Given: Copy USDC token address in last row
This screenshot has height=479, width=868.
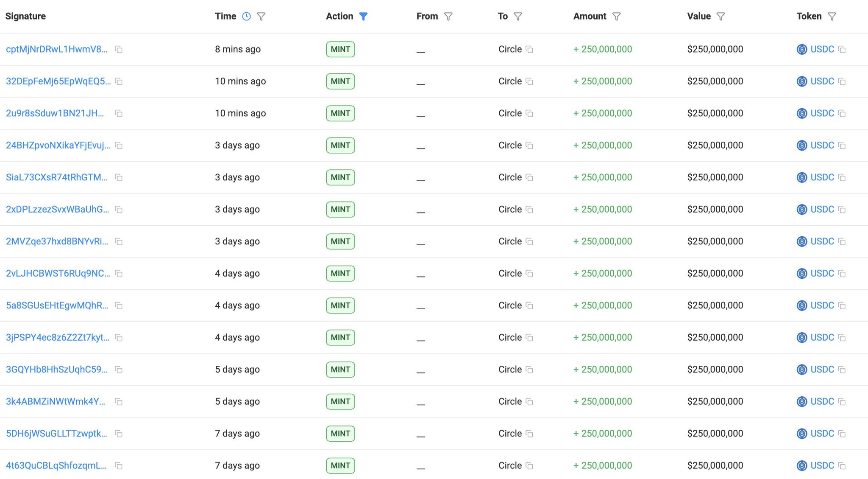Looking at the screenshot, I should coord(842,466).
